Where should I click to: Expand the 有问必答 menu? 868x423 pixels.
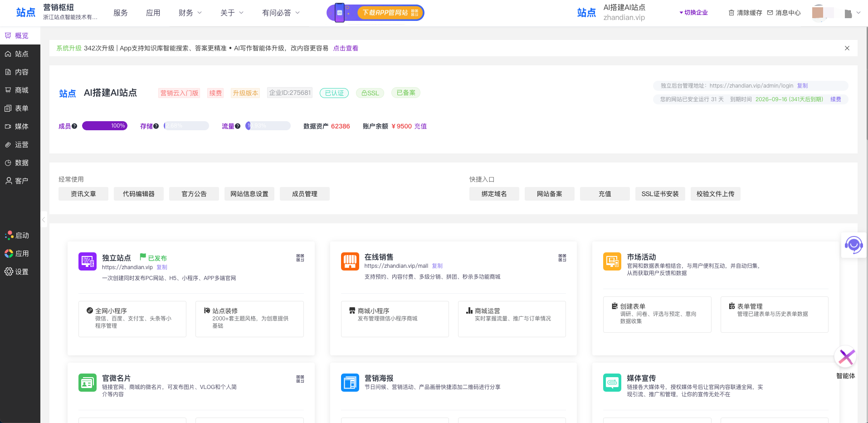[281, 13]
